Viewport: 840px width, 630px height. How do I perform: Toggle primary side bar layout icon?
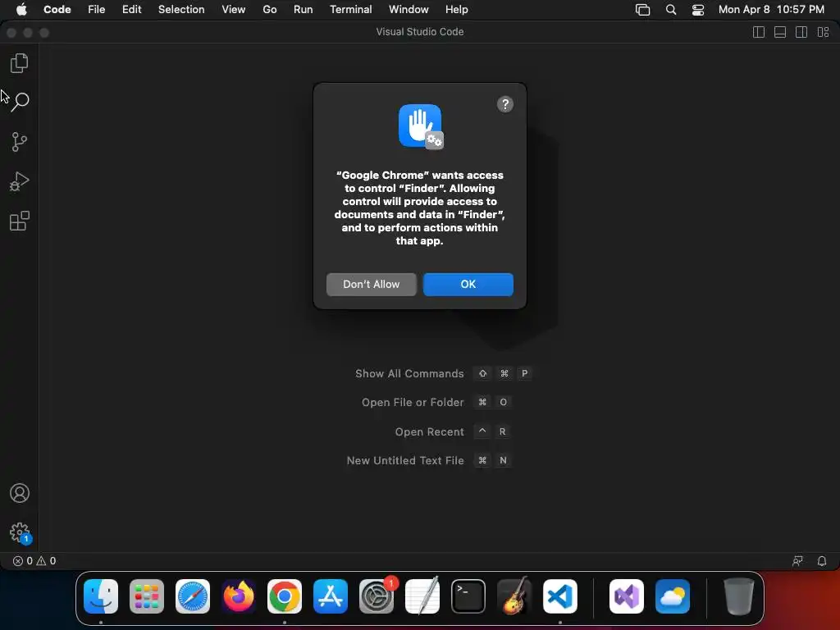759,32
